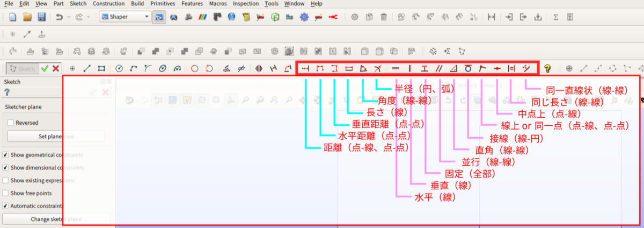Click the Sigma measurement icon
Viewport: 644px width, 228px height.
[x=556, y=17]
